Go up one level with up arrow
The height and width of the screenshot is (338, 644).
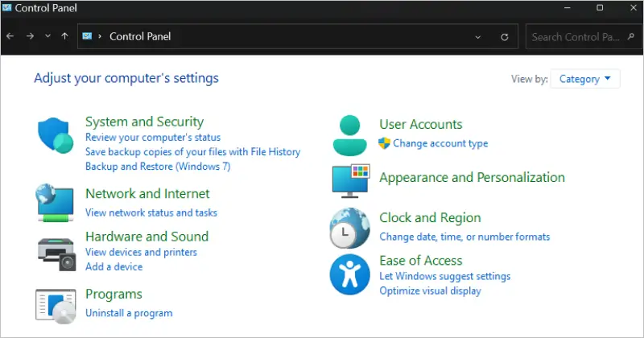(x=64, y=36)
